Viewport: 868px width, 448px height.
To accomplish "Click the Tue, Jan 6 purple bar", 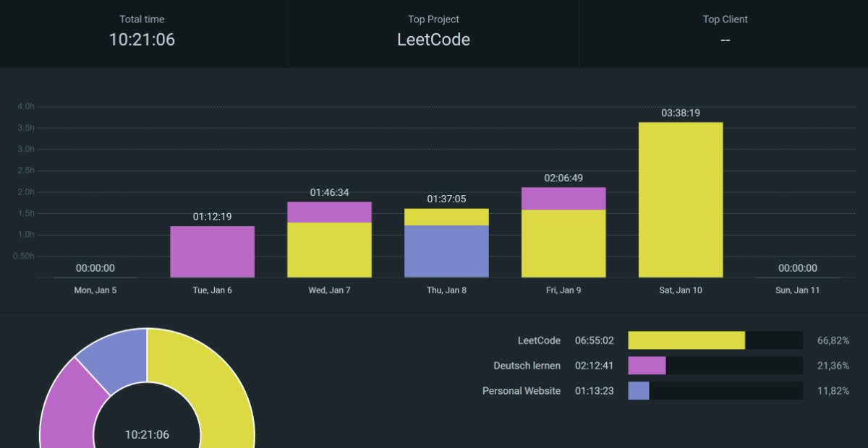I will [212, 251].
